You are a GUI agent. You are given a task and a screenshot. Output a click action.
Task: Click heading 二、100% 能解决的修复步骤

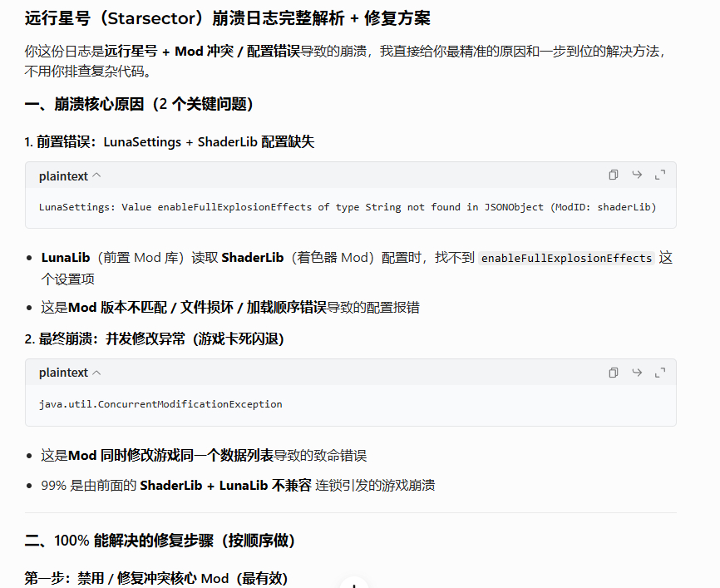click(160, 541)
